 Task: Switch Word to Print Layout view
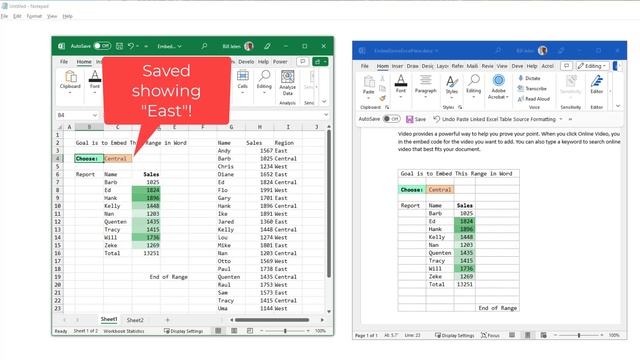point(527,335)
